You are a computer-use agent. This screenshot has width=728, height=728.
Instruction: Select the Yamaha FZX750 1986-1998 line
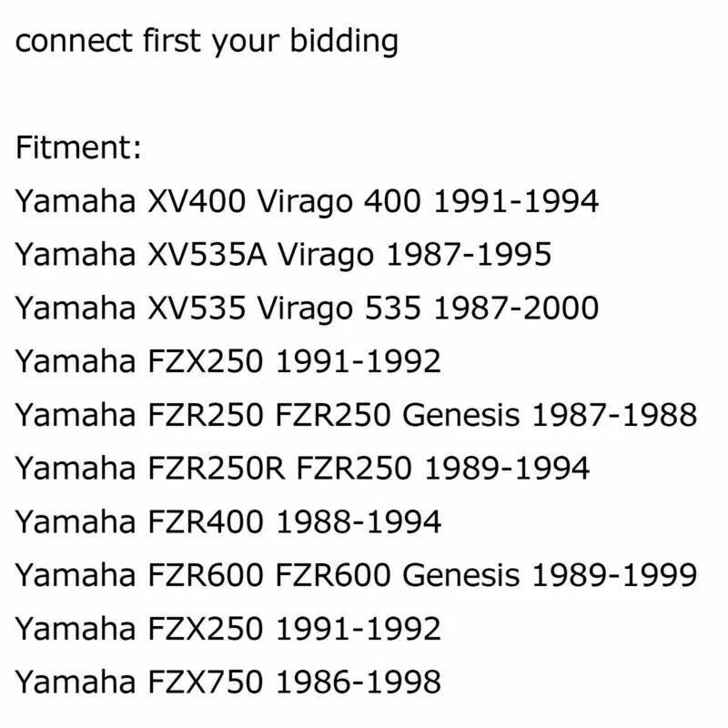(x=228, y=682)
